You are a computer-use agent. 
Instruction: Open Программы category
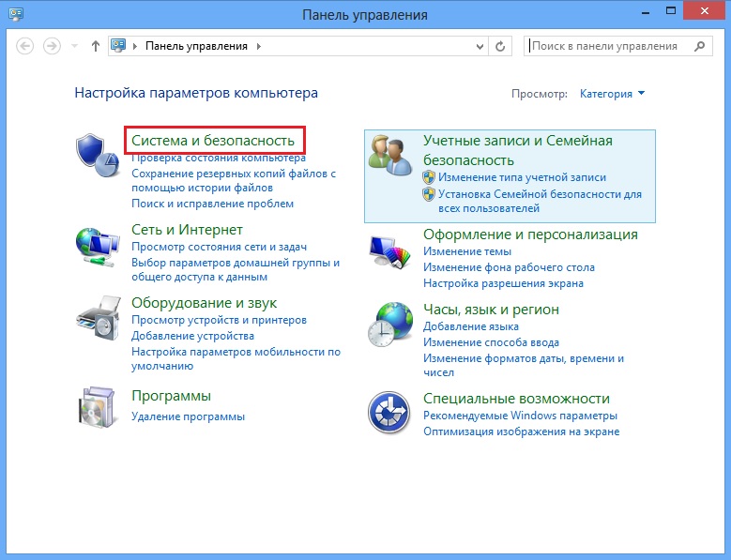click(x=171, y=396)
